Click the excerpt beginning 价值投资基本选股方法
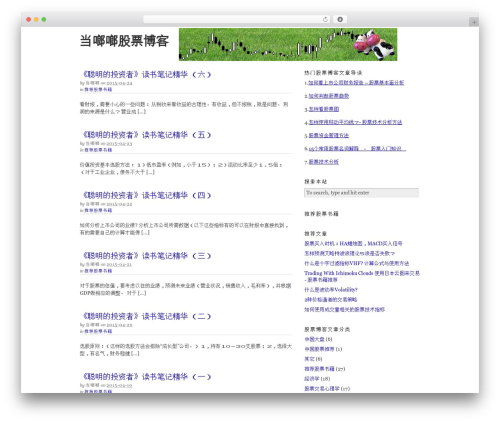Screen dimensions: 500x423 181,168
